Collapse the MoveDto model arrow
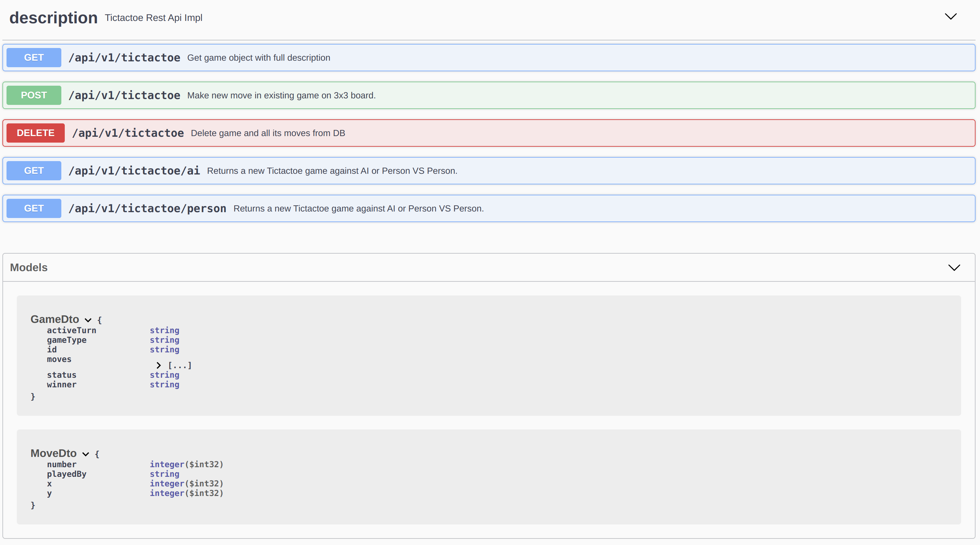Image resolution: width=980 pixels, height=545 pixels. click(86, 454)
